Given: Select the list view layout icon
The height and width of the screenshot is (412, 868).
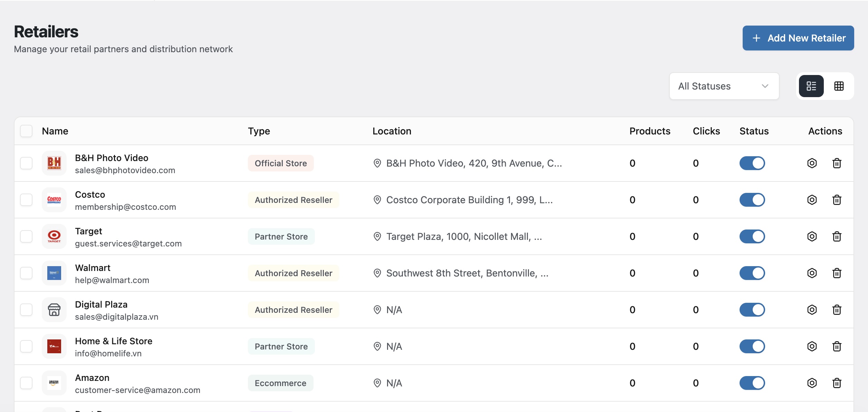Looking at the screenshot, I should pyautogui.click(x=811, y=86).
